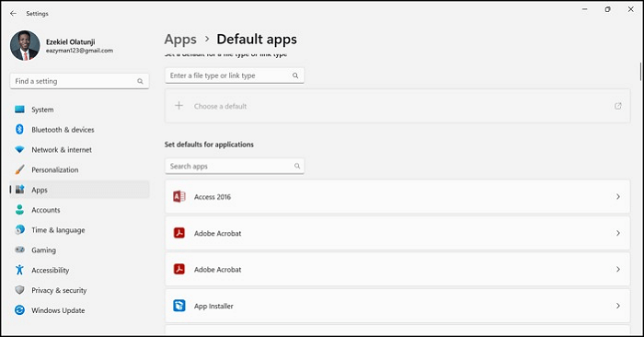The width and height of the screenshot is (644, 337).
Task: Click the Windows Update sync icon
Action: (19, 310)
